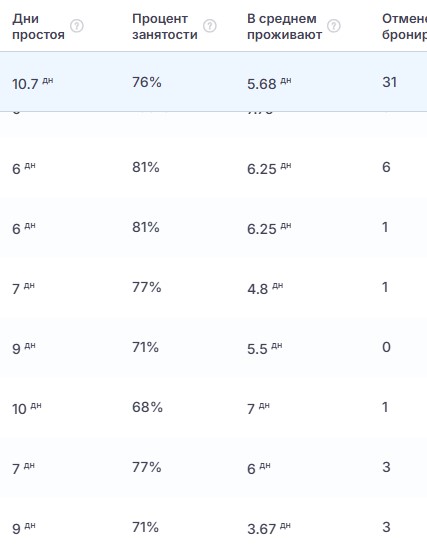Click 7 дн in average stay column
Screen dimensions: 427x554
[258, 408]
